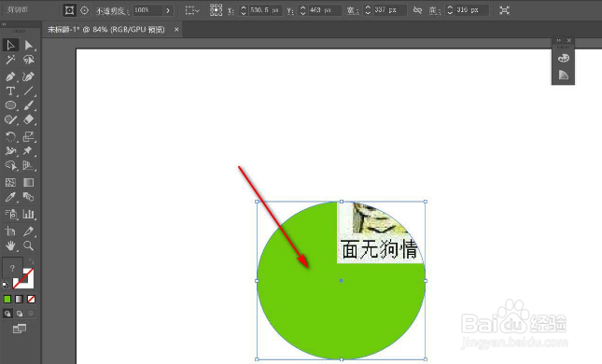Apply solid color using green Color button
This screenshot has width=602, height=364.
[7, 299]
